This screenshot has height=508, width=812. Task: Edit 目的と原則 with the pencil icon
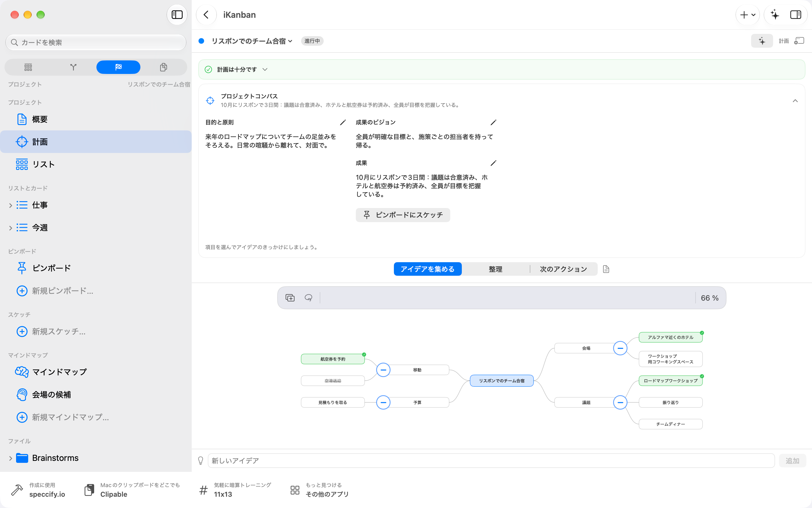[x=343, y=122]
